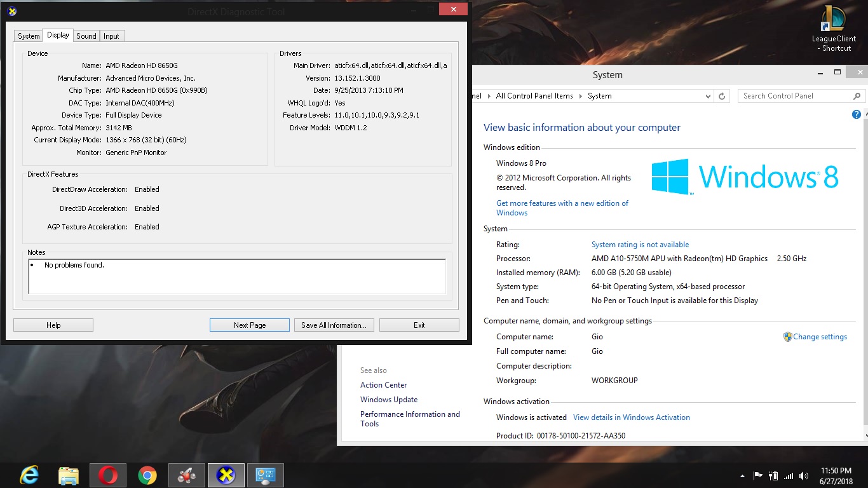Click the volume speaker tray icon
This screenshot has height=488, width=868.
coord(804,476)
